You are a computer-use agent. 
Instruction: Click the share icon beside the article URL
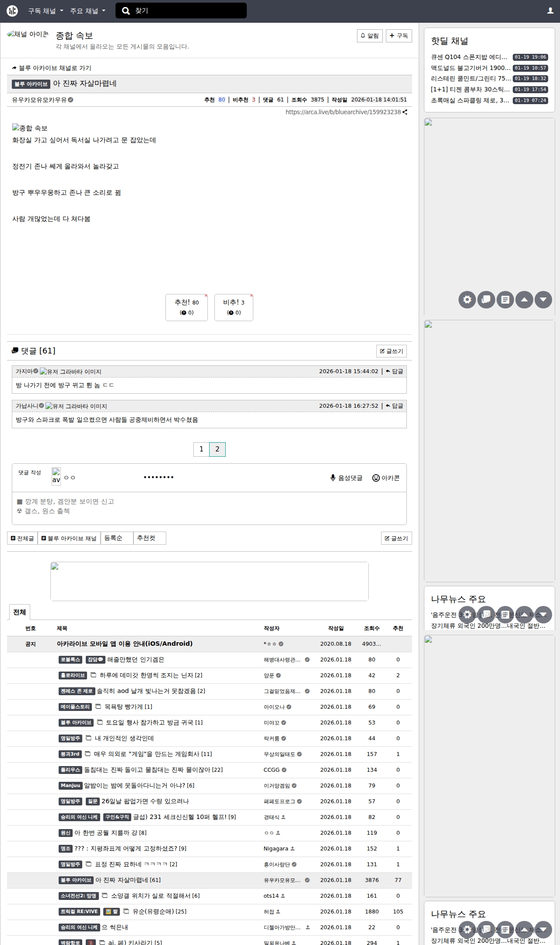point(405,112)
